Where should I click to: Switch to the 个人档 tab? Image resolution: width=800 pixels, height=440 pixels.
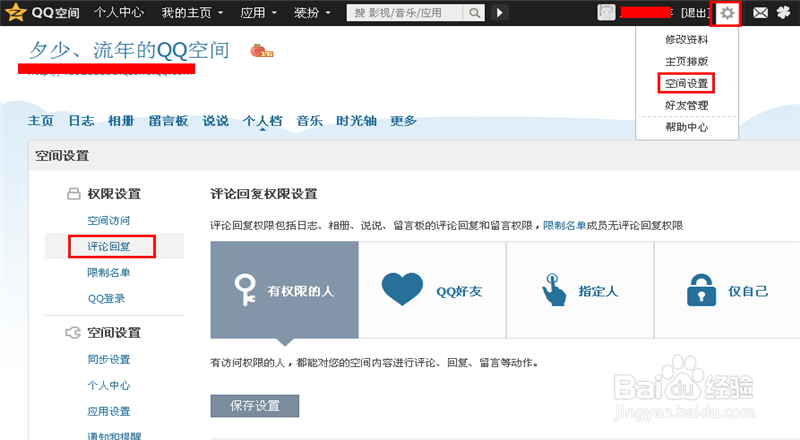tap(262, 121)
